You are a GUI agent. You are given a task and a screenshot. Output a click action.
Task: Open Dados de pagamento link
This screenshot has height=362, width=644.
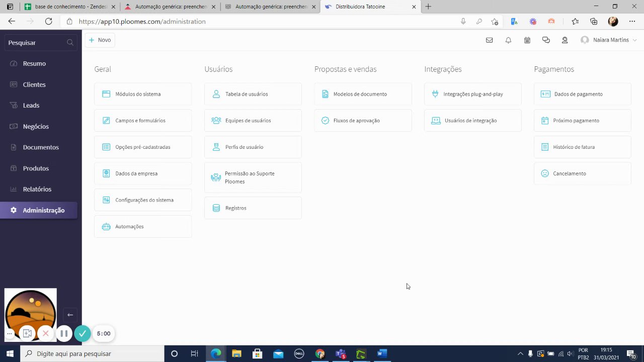point(583,94)
